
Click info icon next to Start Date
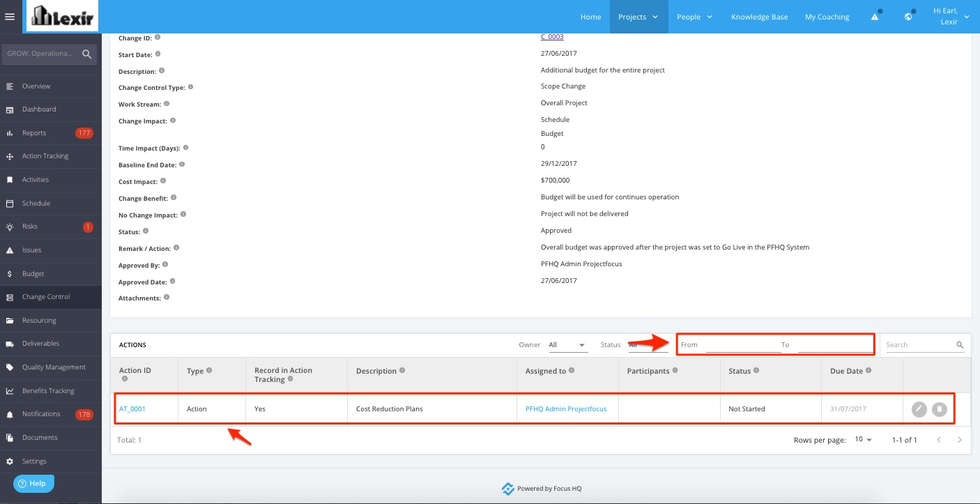pyautogui.click(x=158, y=54)
